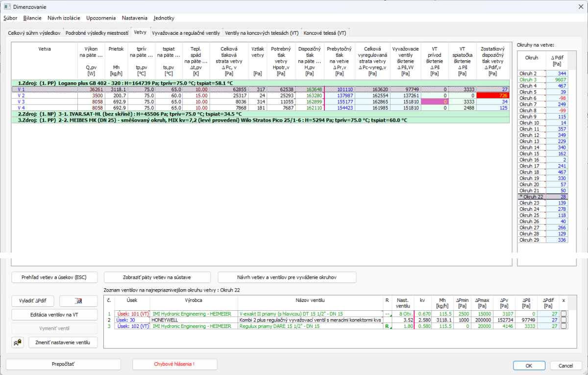Toggle the checkbox in the HONEYWELL valve row
This screenshot has width=588, height=375.
pos(563,320)
